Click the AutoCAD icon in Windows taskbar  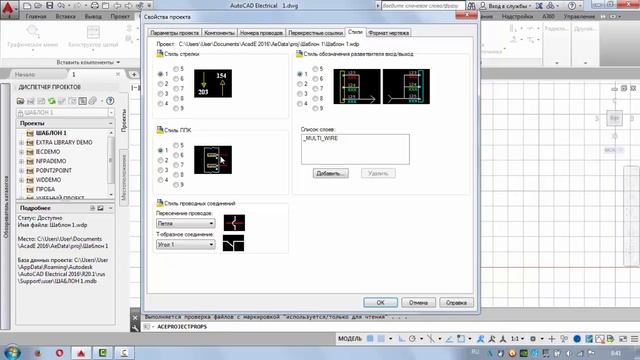tap(81, 353)
